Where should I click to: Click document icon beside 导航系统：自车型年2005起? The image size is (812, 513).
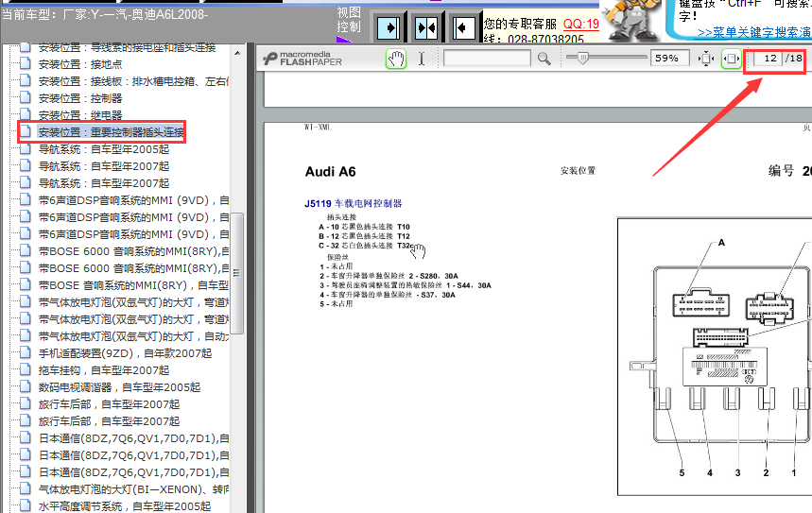[x=25, y=148]
